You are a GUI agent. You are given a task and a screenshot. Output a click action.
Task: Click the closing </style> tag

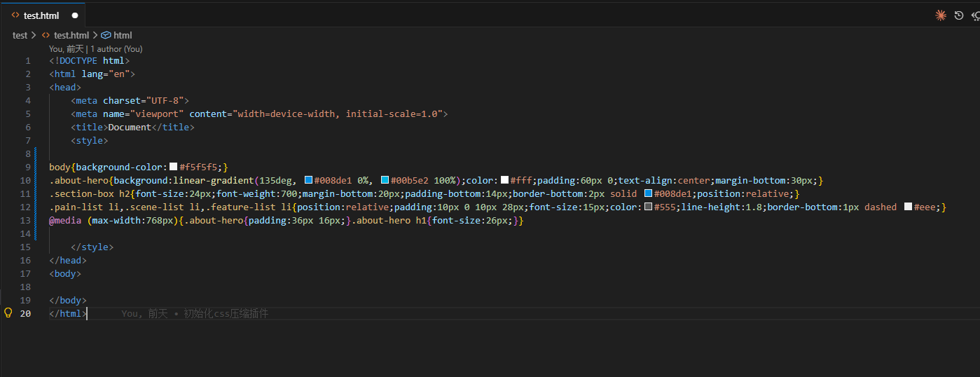(x=92, y=247)
